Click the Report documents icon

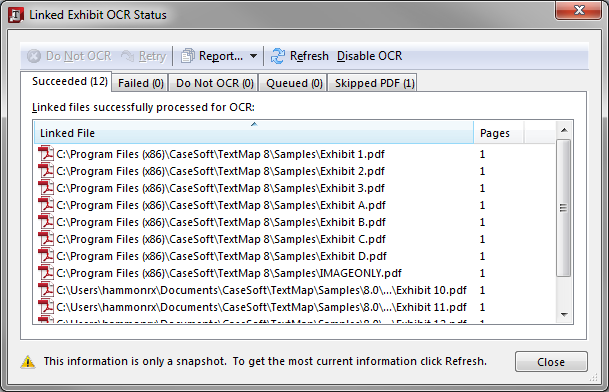pos(188,56)
